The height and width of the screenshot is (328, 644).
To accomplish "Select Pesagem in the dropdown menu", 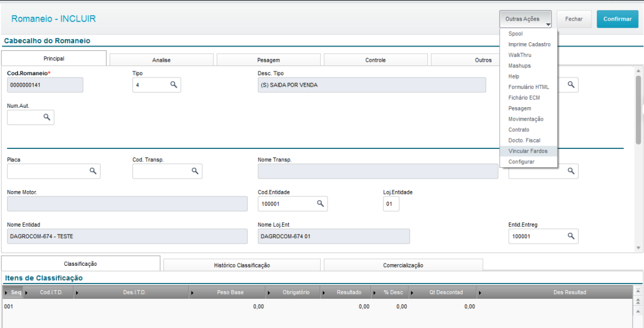I will click(528, 108).
